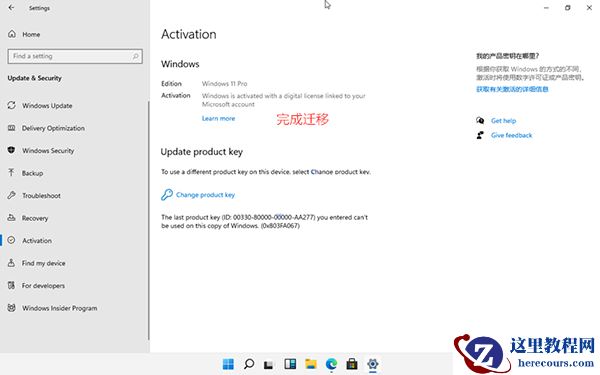Open Task View on the taskbar
The width and height of the screenshot is (600, 375).
click(269, 364)
